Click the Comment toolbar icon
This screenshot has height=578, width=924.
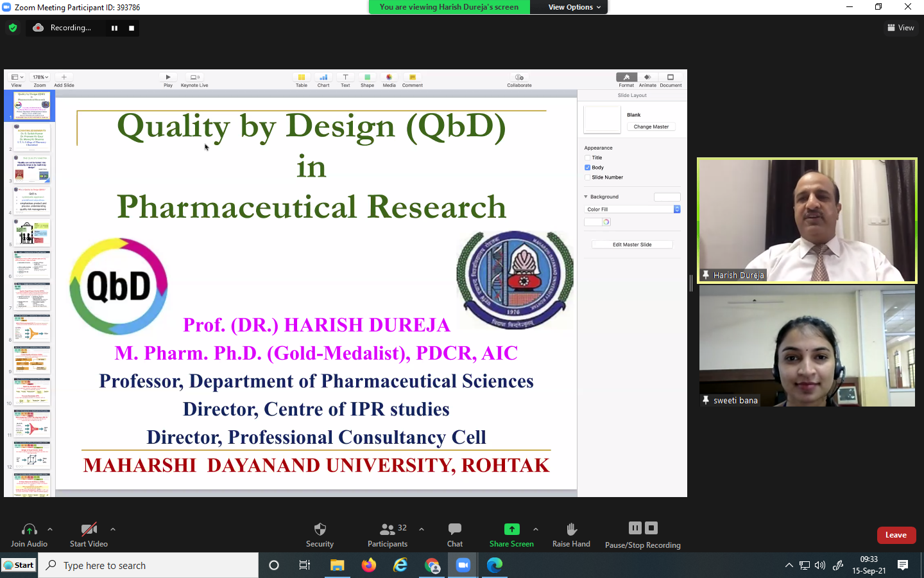tap(413, 77)
